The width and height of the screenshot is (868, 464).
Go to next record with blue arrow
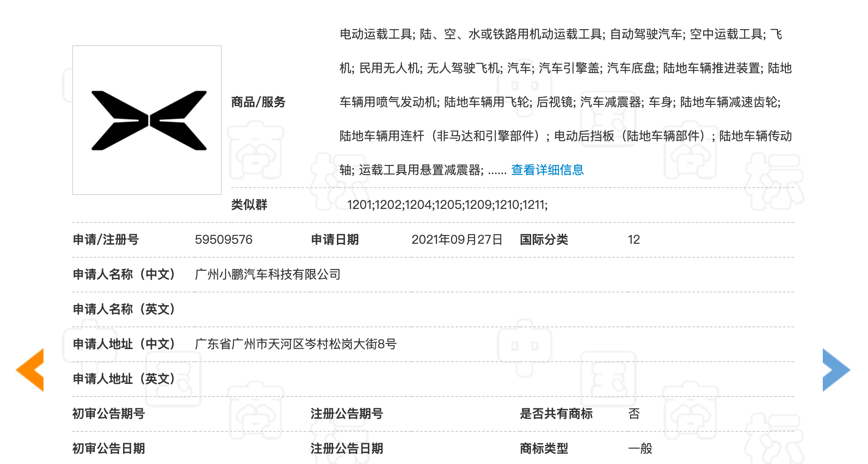[836, 370]
